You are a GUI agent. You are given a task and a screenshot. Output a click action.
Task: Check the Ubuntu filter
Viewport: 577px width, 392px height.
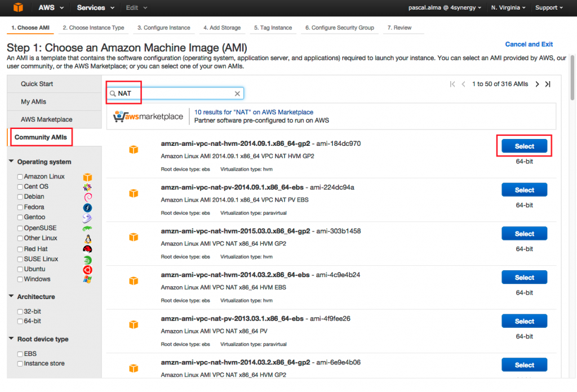coord(20,270)
